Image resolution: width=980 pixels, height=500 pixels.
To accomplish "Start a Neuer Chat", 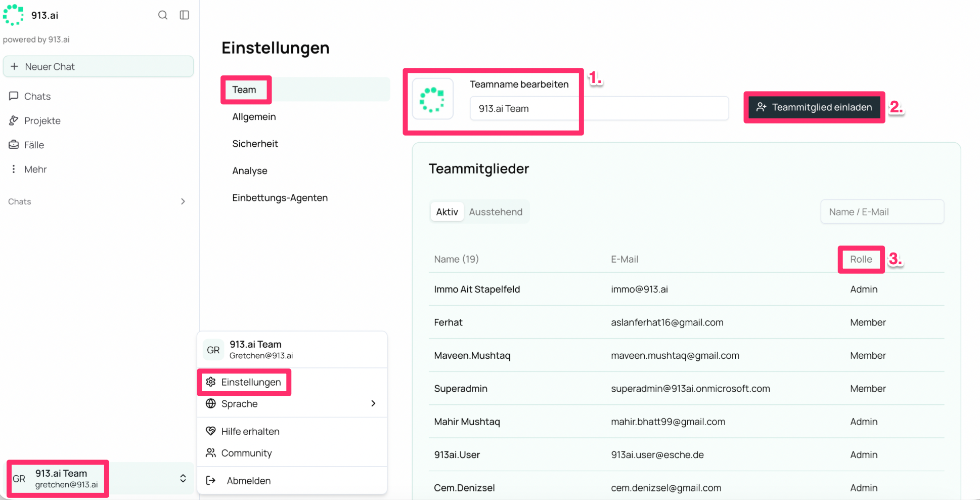I will 98,66.
